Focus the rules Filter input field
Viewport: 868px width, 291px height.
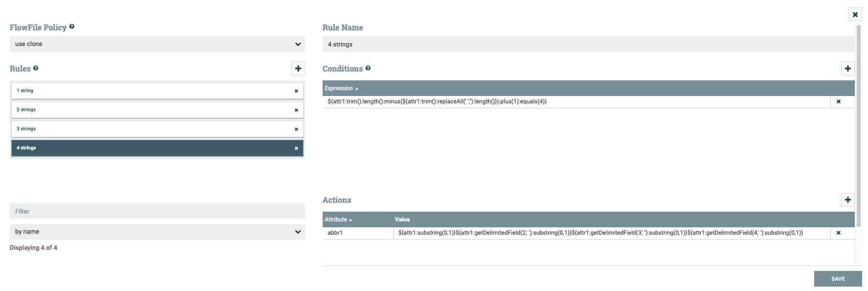pos(157,211)
